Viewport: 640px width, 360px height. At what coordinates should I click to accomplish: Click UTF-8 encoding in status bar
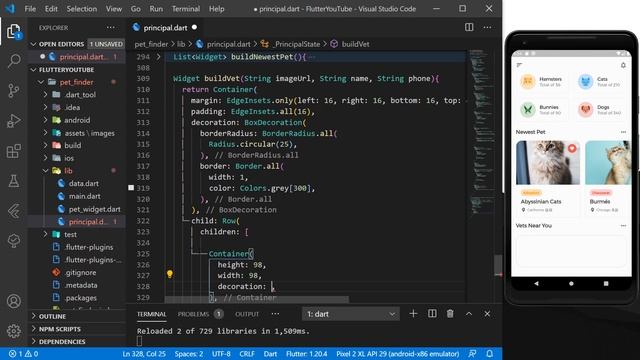click(221, 354)
